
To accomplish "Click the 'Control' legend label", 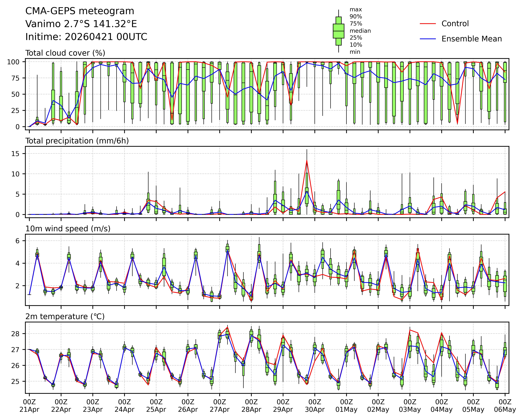I will coord(455,24).
